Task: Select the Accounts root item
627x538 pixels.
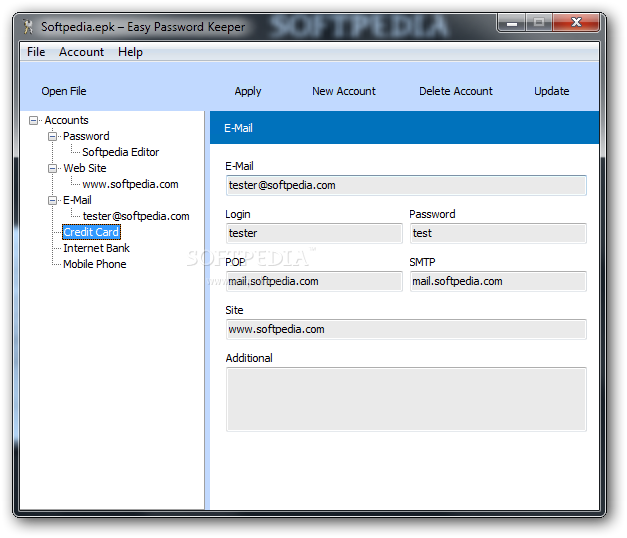Action: coord(66,120)
